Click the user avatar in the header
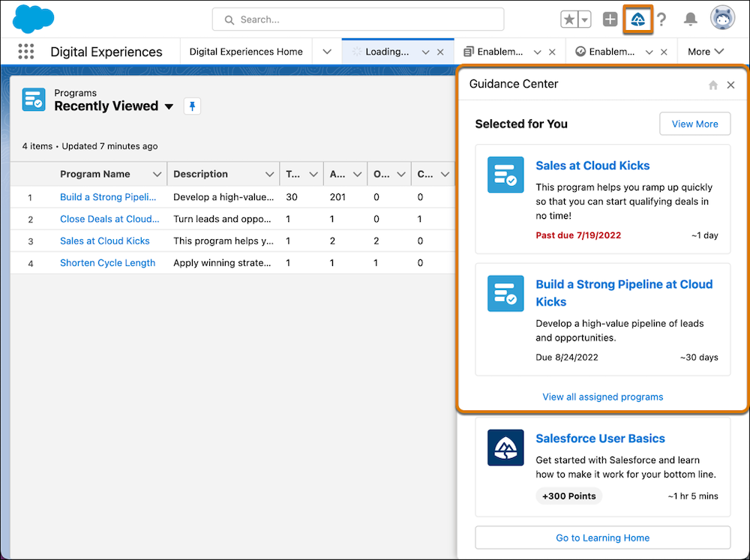The height and width of the screenshot is (560, 750). 721,18
